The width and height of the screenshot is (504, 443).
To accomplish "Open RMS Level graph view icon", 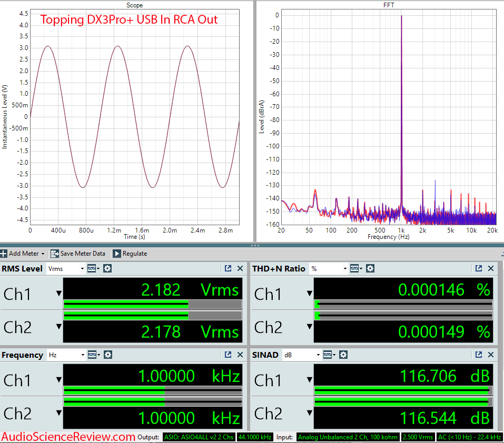I will 93,269.
